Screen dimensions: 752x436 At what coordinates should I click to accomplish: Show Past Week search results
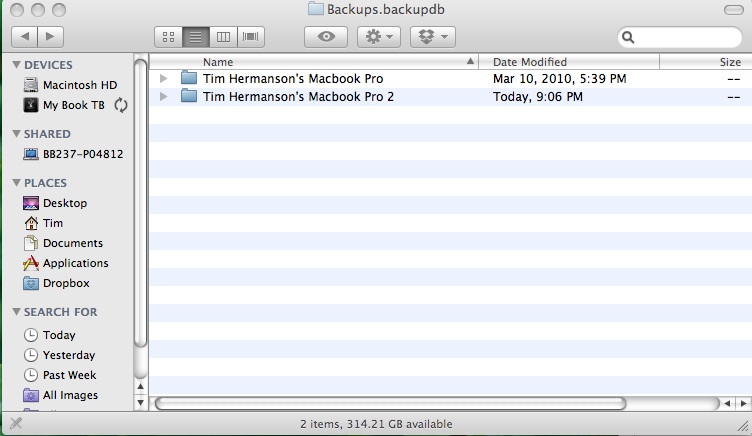[70, 375]
